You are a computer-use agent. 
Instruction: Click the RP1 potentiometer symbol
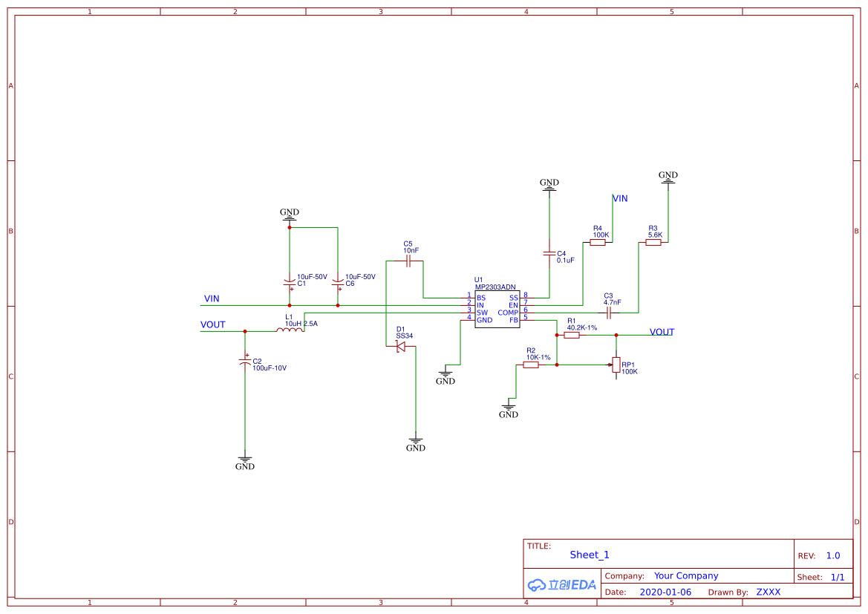(x=616, y=365)
